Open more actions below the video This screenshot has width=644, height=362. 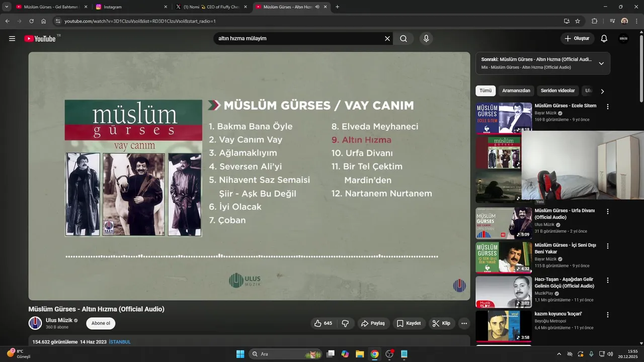(464, 323)
